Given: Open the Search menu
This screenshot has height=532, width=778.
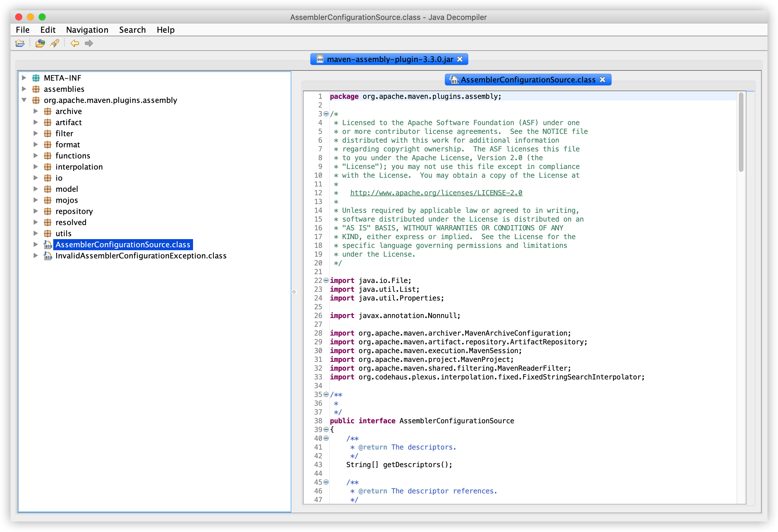Looking at the screenshot, I should [132, 30].
